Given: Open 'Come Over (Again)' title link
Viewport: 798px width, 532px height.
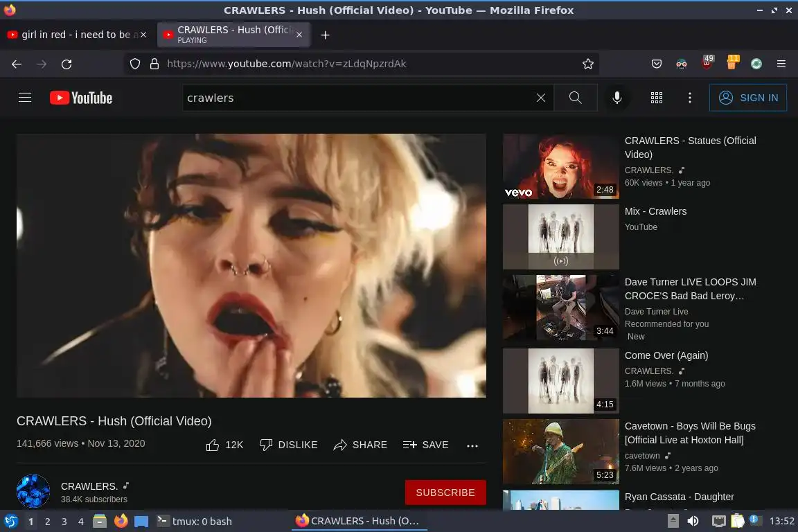Looking at the screenshot, I should click(x=666, y=355).
